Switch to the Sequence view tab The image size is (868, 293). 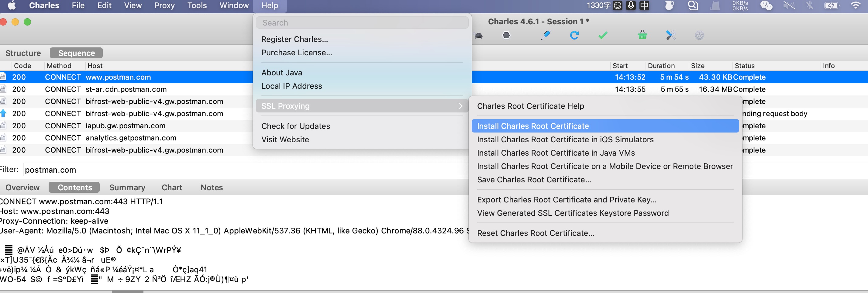point(77,53)
